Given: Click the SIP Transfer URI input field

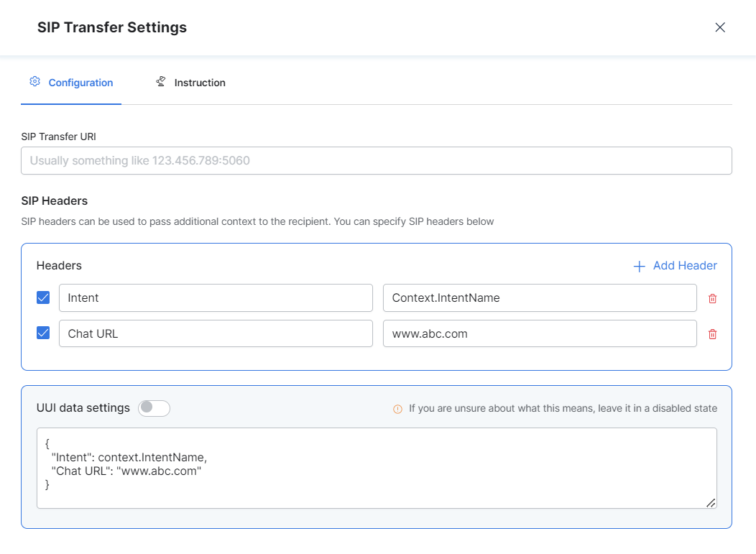Looking at the screenshot, I should tap(377, 160).
